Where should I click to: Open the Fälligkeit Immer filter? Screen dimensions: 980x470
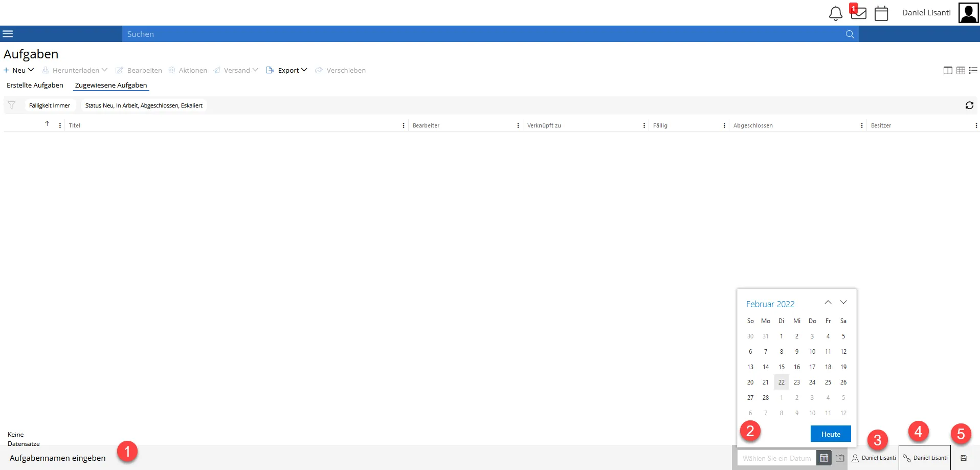[x=50, y=105]
